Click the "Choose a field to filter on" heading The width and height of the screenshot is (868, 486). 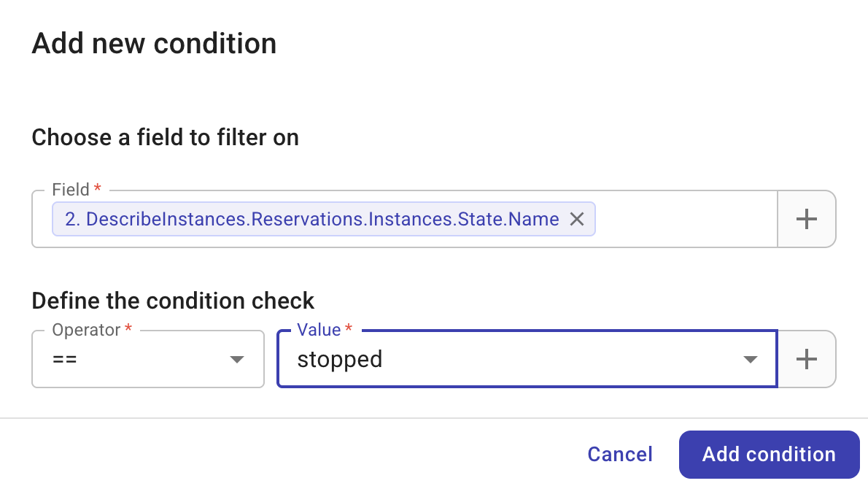coord(165,137)
